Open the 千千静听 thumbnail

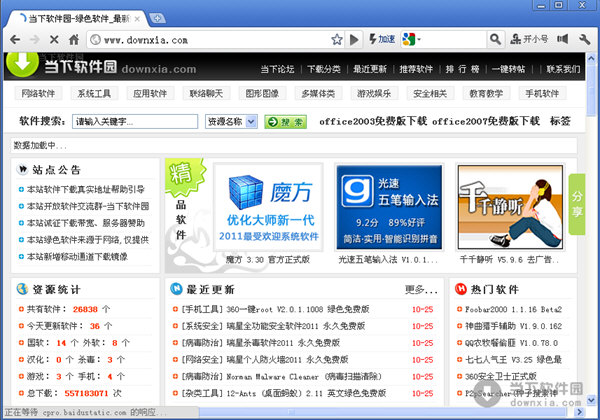pyautogui.click(x=510, y=207)
